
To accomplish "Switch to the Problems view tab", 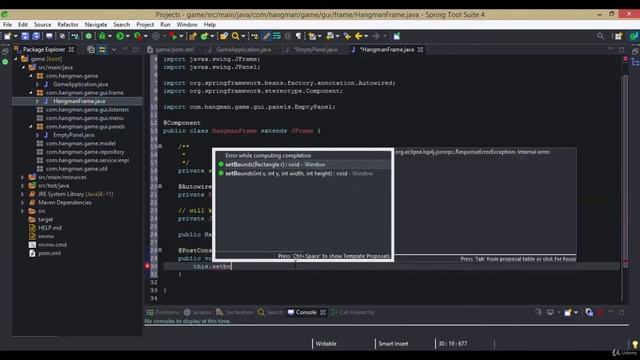I will [x=163, y=313].
